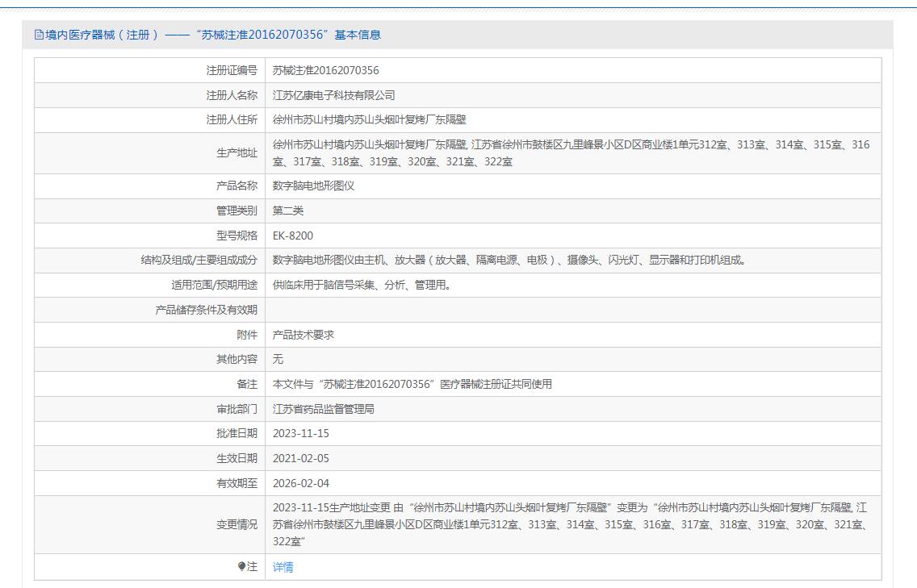Click the expiry date 2026-02-04

[x=301, y=483]
